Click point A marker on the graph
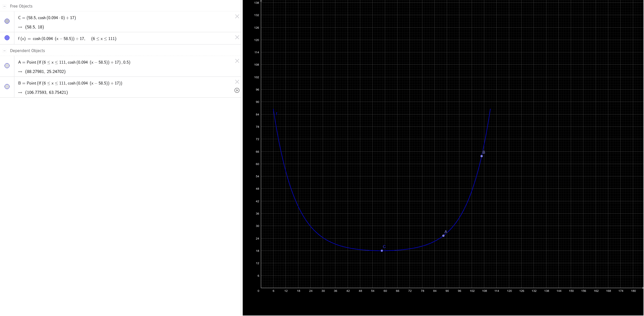Viewport: 644px width, 316px height. pos(443,235)
